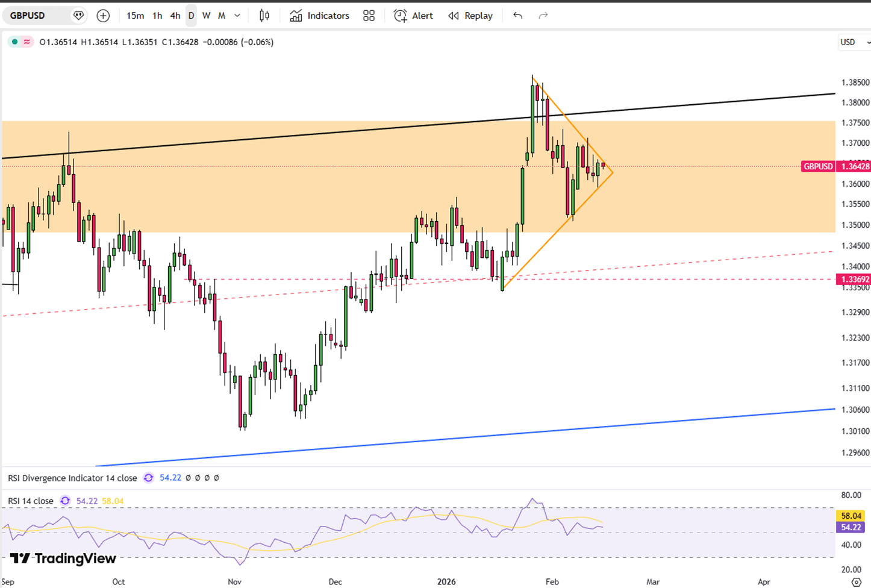Open the Indicators button
Viewport: 871px width, 588px height.
click(x=319, y=16)
